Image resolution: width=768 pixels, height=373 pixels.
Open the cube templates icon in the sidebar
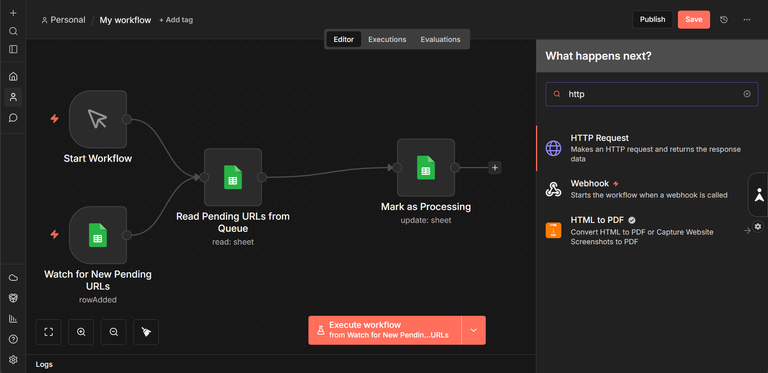13,298
